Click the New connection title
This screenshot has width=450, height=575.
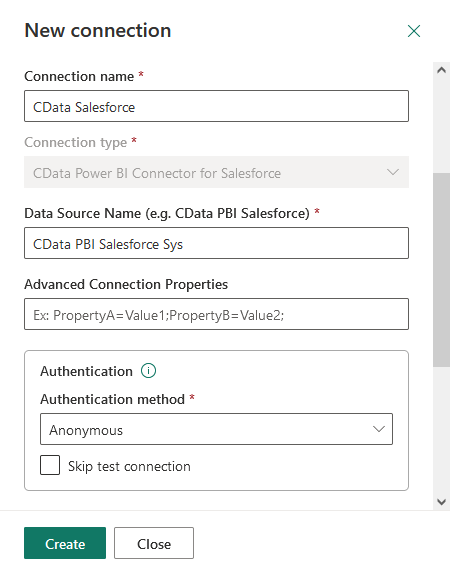[x=98, y=30]
